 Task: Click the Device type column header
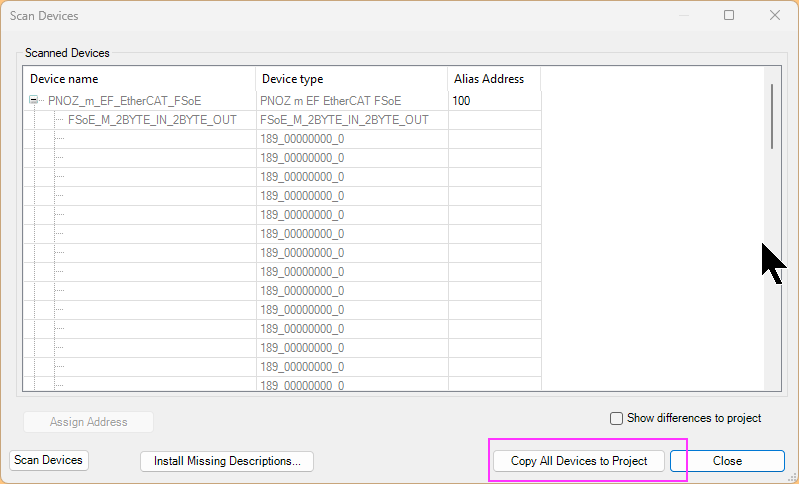click(352, 79)
